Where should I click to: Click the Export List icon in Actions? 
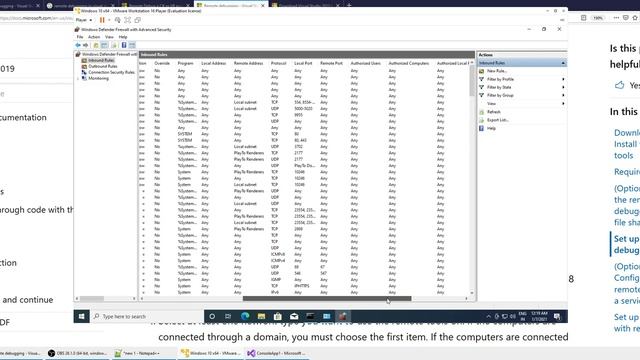click(482, 120)
